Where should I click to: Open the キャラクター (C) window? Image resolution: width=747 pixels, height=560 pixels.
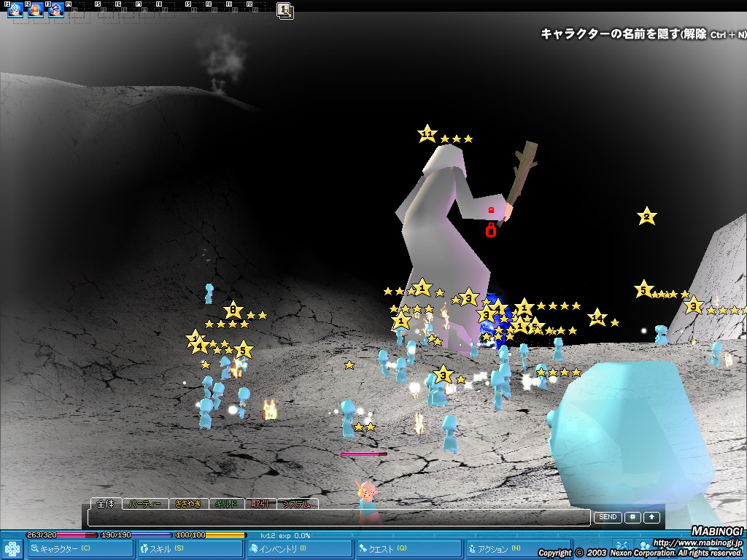pos(80,549)
